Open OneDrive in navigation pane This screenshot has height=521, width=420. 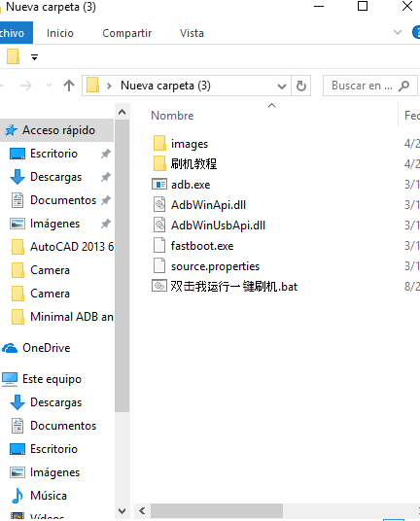[47, 348]
